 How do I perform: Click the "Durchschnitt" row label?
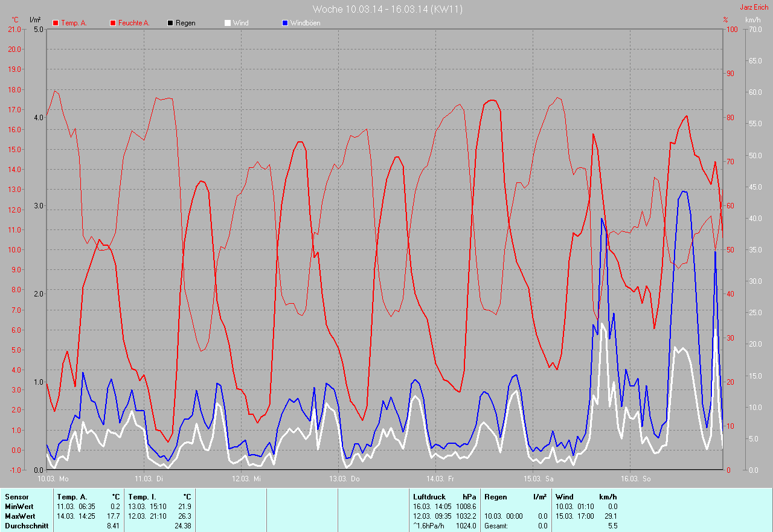25,526
